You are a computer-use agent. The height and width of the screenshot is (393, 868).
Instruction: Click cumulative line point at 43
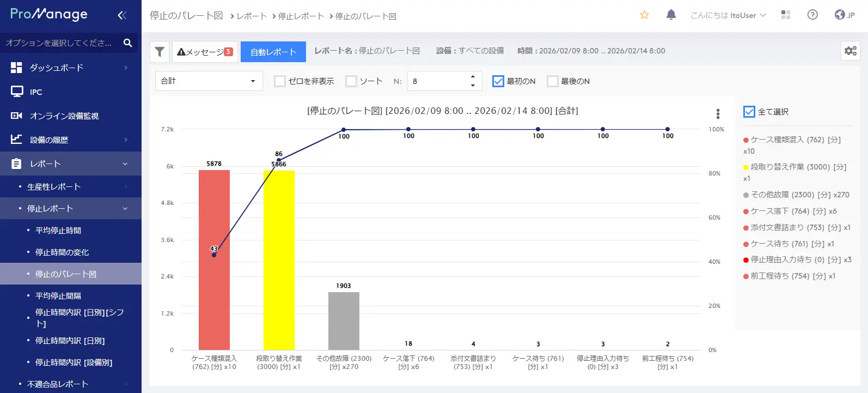pos(214,255)
